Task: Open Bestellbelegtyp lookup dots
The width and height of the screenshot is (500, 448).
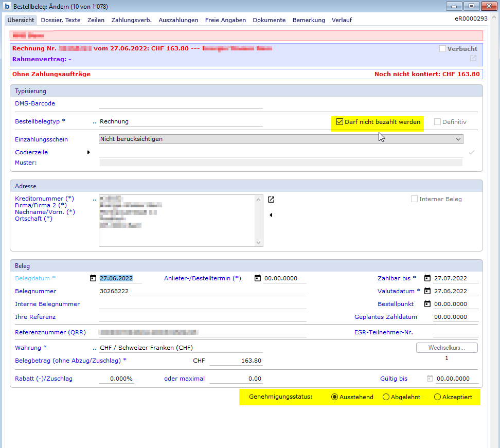Action: click(94, 122)
